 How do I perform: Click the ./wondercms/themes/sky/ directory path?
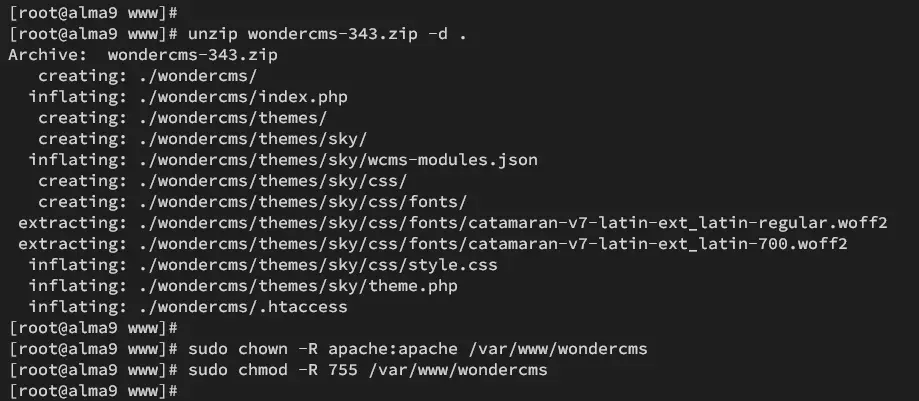coord(253,139)
